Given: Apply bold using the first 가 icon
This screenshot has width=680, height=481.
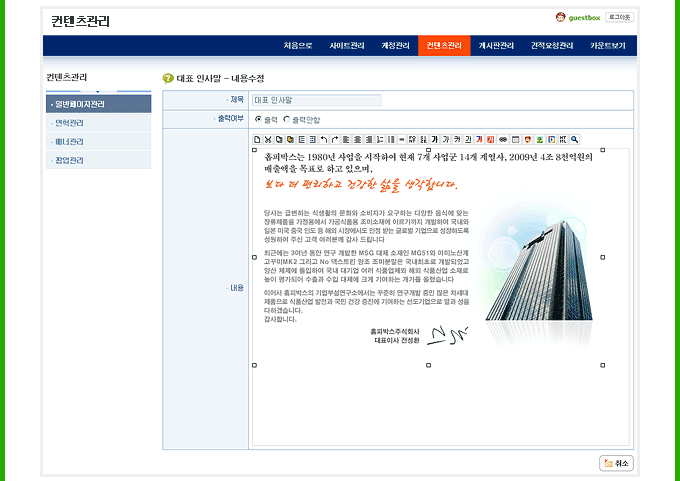Looking at the screenshot, I should pyautogui.click(x=434, y=139).
